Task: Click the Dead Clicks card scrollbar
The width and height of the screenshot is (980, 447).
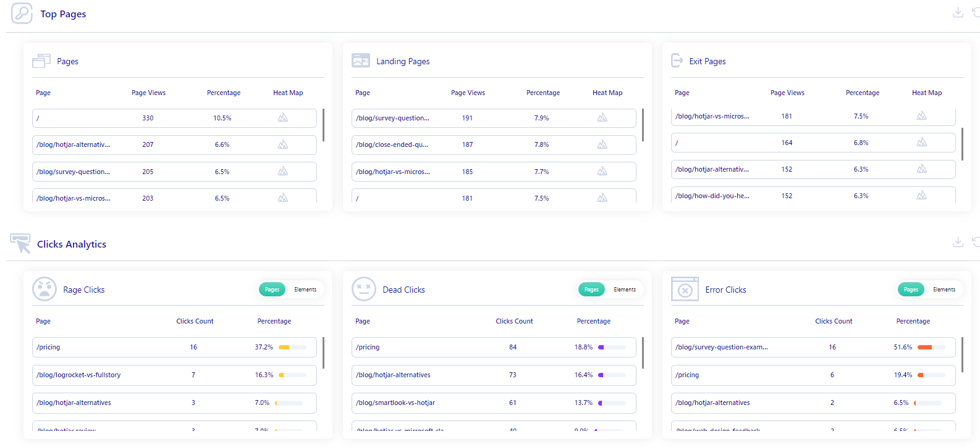Action: [x=643, y=353]
